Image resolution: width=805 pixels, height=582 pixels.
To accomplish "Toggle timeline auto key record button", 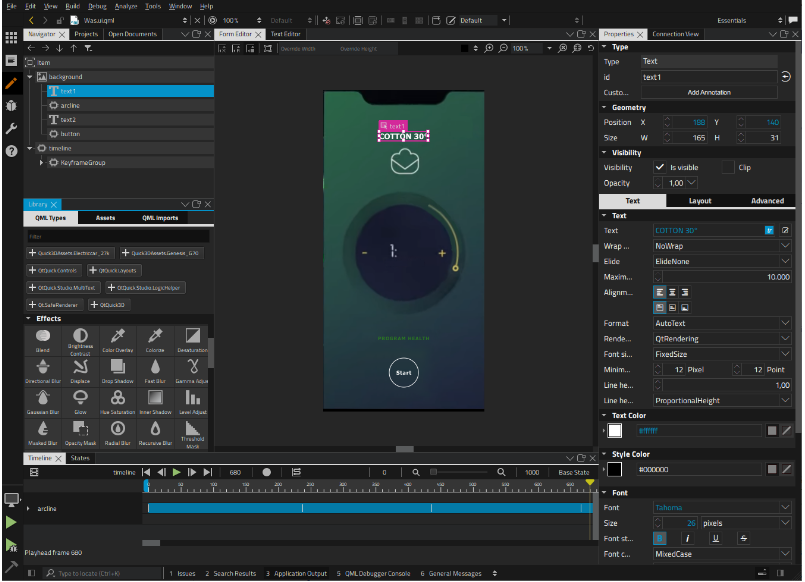I will 266,472.
